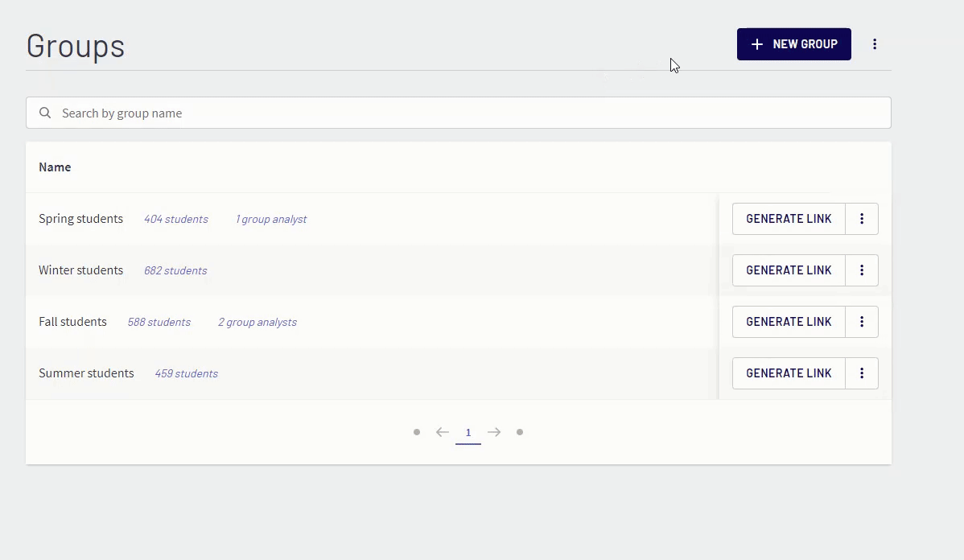Open more options for Spring students
This screenshot has height=560, width=964.
tap(861, 219)
